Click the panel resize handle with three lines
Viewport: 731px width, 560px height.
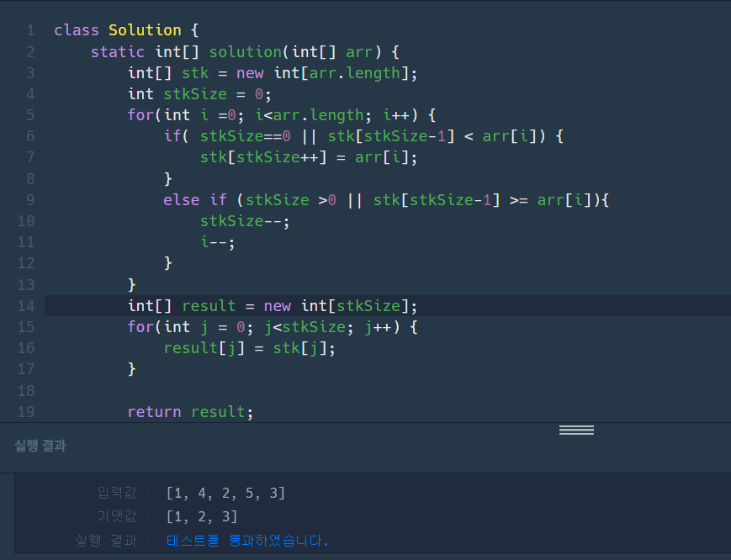pyautogui.click(x=576, y=430)
